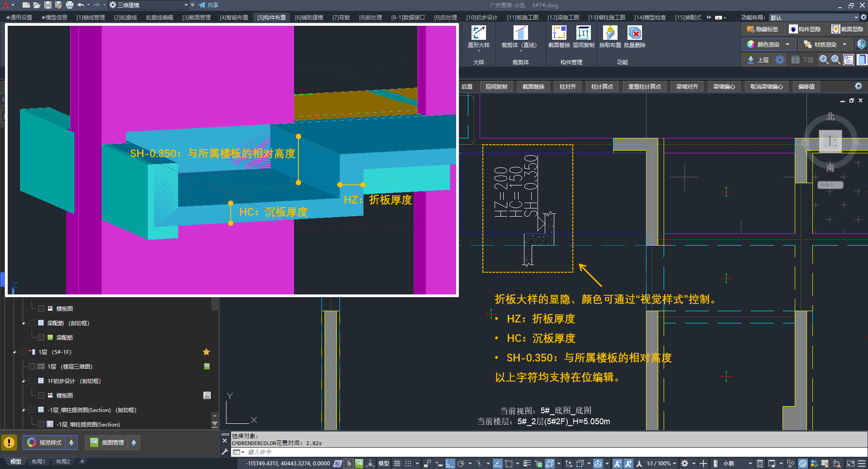Click the 柱对齐 button
Viewport: 868px width, 469px height.
pos(567,86)
